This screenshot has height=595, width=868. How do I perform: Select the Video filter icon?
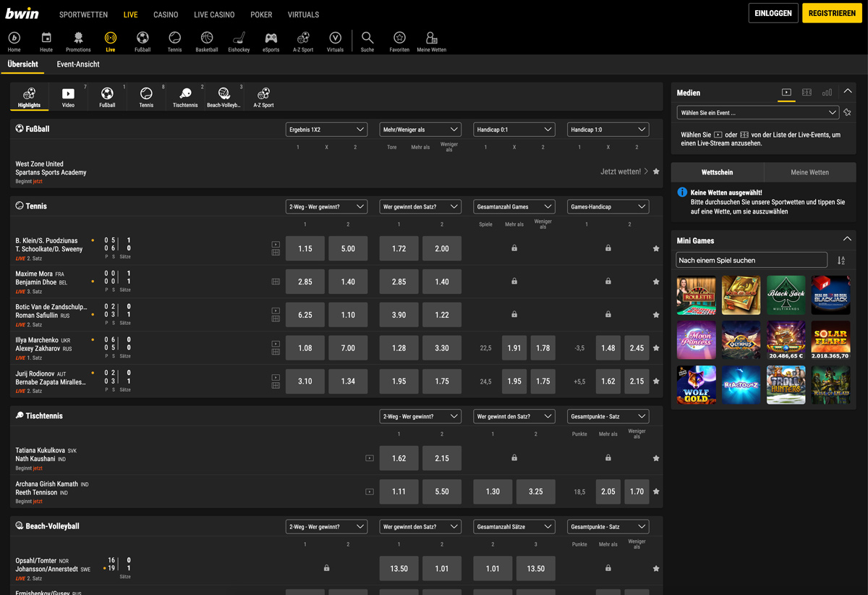tap(68, 97)
